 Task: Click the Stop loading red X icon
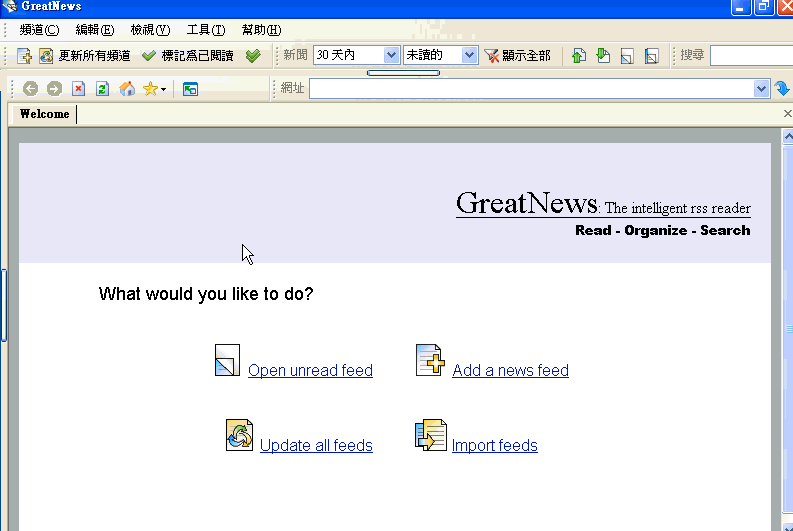[x=78, y=89]
